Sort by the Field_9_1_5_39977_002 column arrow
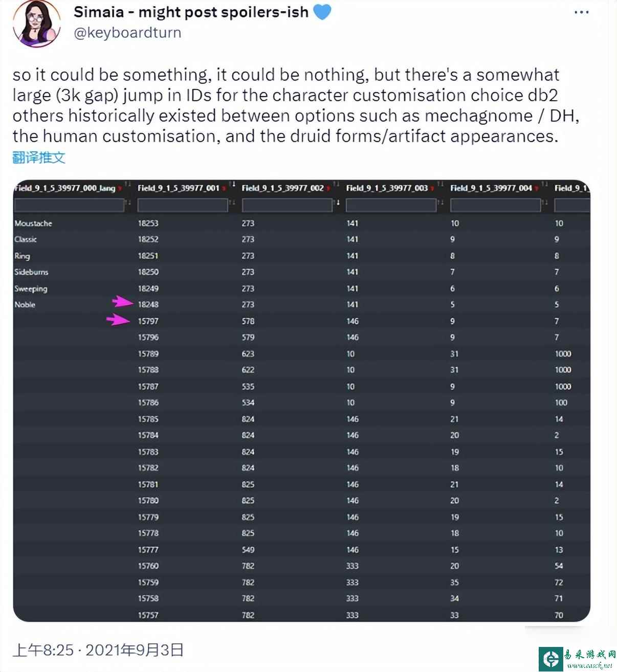Screen dimensions: 617x672 (x=336, y=185)
